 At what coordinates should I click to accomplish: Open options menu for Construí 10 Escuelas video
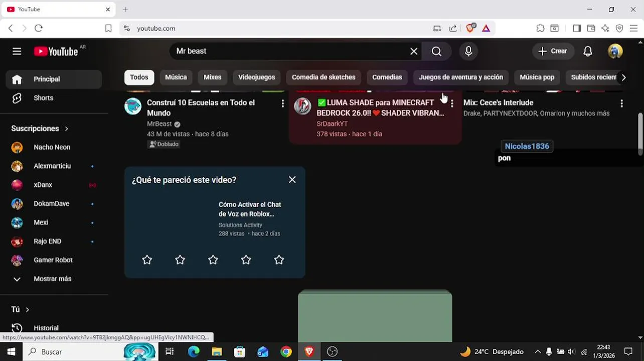point(283,103)
